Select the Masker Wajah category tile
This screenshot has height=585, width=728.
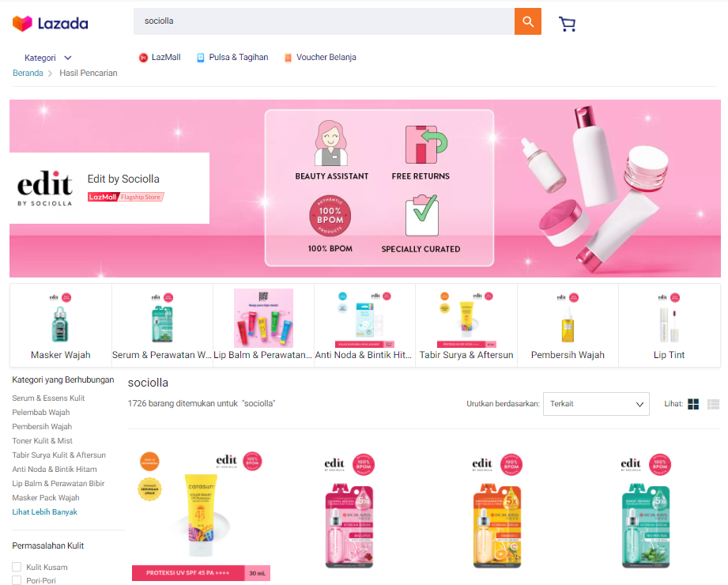pyautogui.click(x=61, y=326)
